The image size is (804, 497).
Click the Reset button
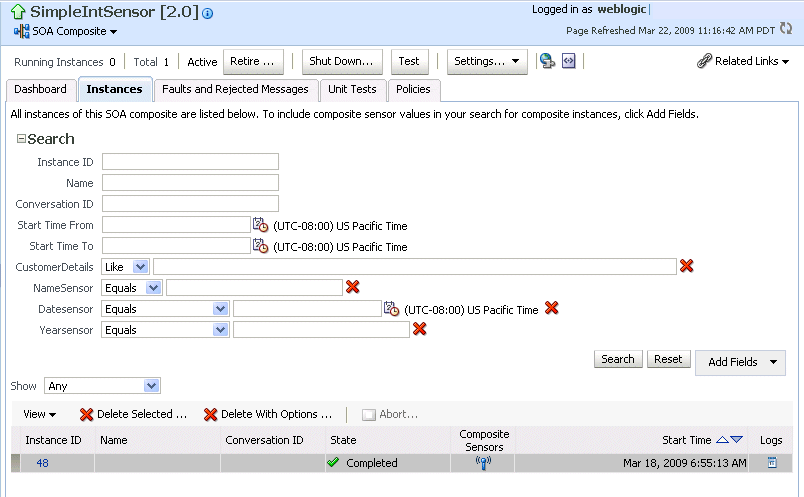(668, 359)
